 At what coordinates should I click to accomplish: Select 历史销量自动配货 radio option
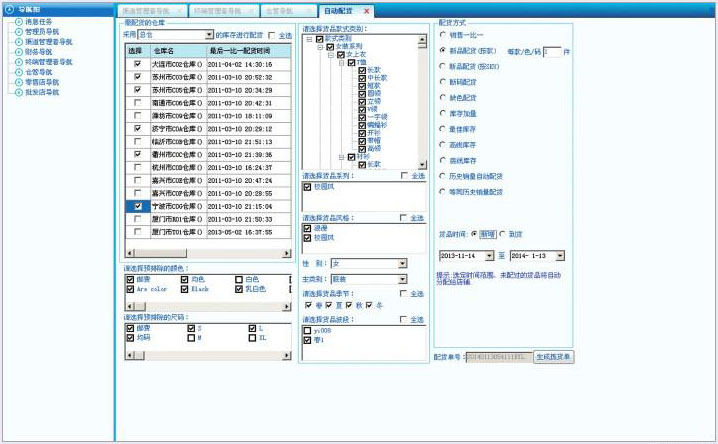[442, 176]
